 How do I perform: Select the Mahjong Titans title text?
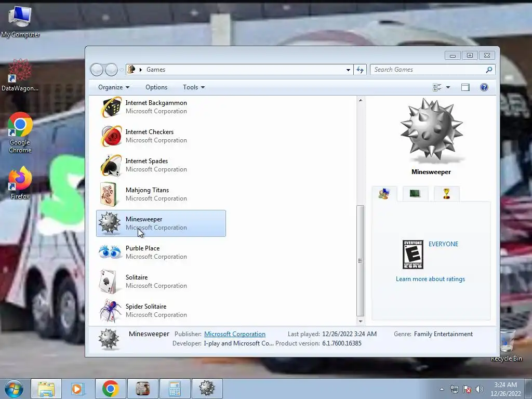tap(147, 190)
